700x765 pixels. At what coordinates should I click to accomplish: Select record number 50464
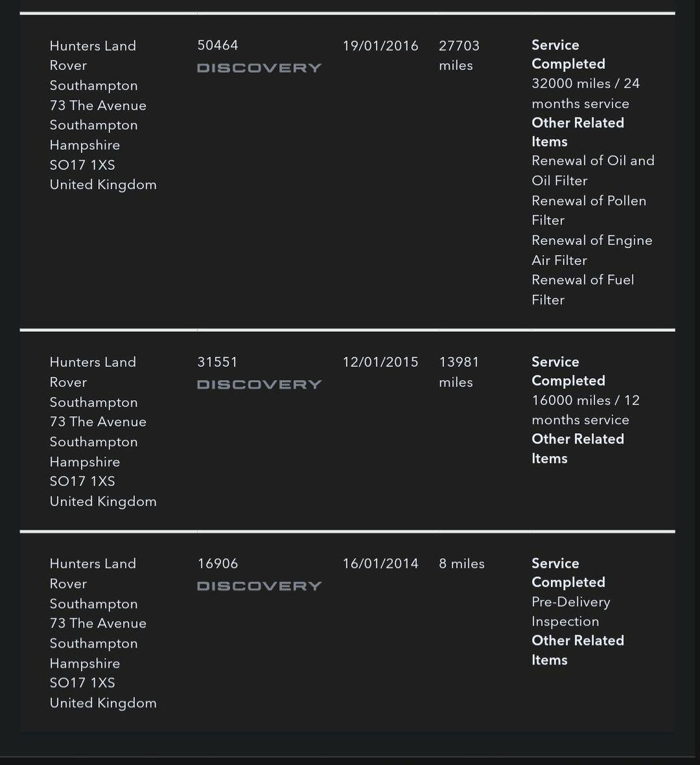217,45
